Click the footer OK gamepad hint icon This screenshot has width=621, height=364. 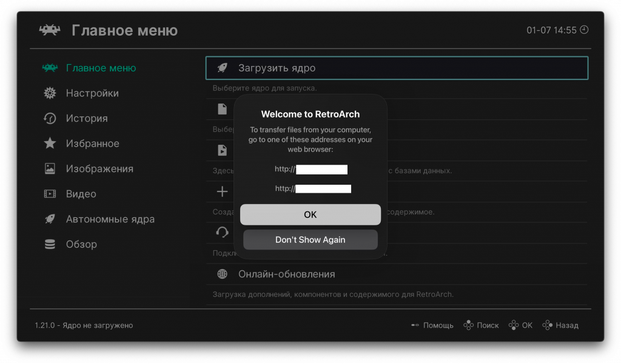coord(514,325)
